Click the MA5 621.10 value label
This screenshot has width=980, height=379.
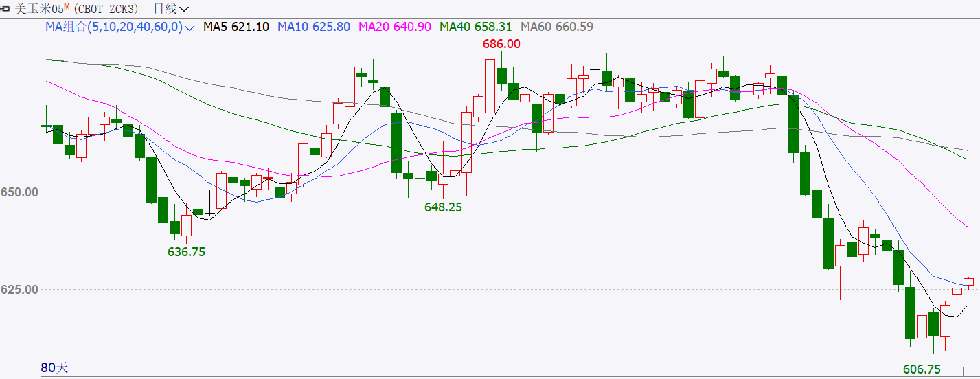tap(236, 27)
